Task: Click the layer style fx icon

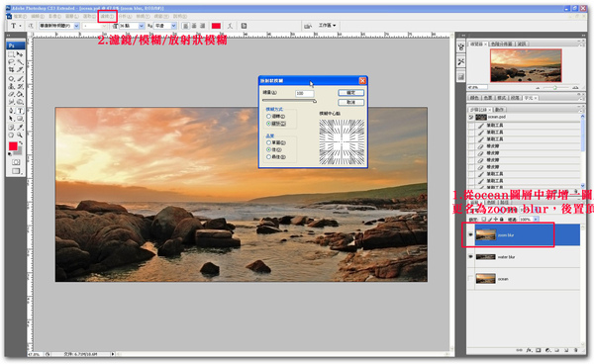Action: point(529,350)
